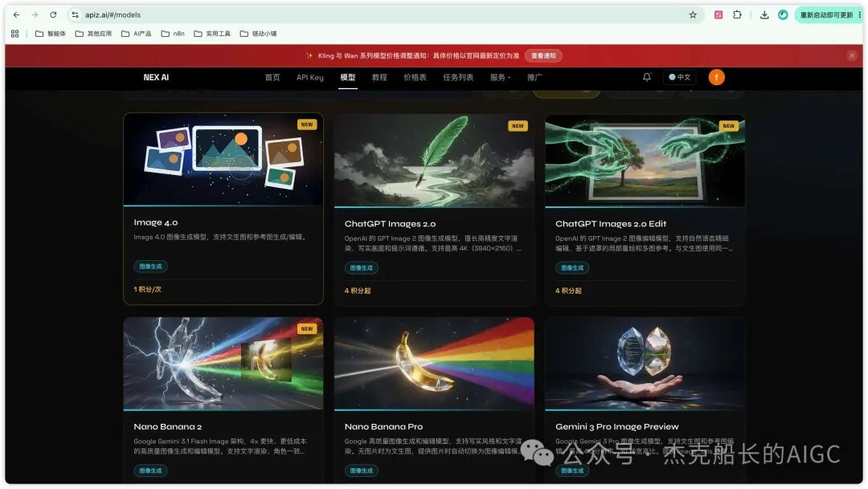This screenshot has width=868, height=489.
Task: Click the Nano Banana 2 title
Action: coord(168,426)
